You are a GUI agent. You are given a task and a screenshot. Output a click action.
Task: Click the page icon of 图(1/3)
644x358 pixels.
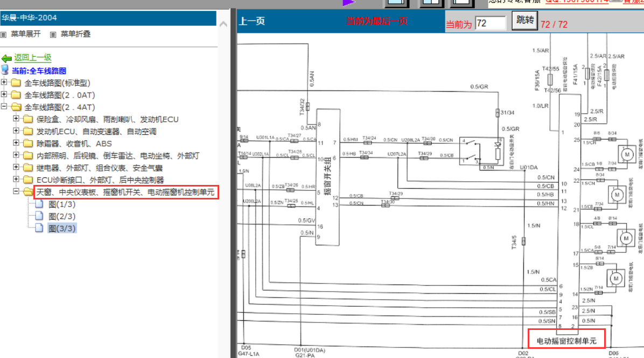[x=39, y=204]
